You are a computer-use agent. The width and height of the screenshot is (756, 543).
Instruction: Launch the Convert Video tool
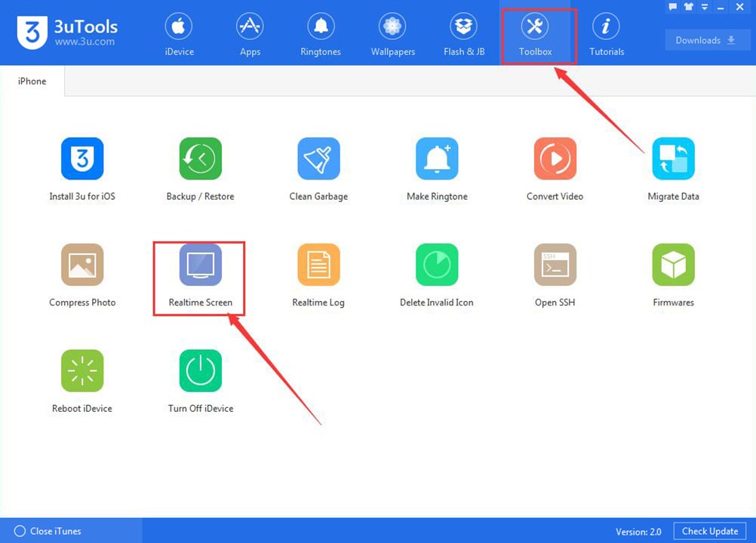tap(555, 158)
